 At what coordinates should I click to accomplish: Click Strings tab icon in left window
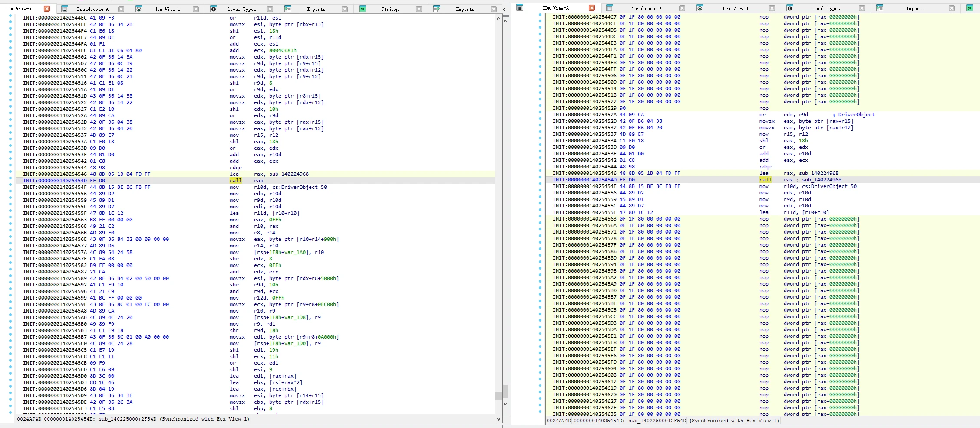point(363,9)
